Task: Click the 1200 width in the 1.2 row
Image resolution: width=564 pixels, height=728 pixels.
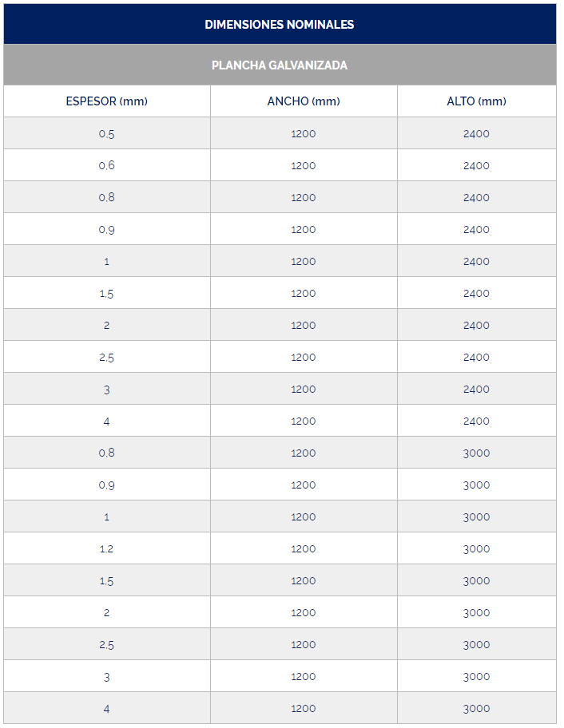Action: [304, 548]
